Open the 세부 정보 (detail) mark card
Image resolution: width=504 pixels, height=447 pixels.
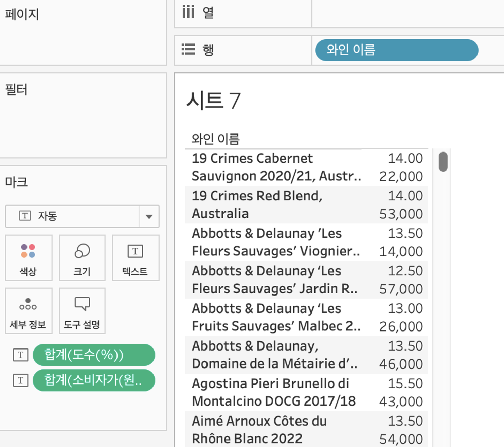click(29, 311)
